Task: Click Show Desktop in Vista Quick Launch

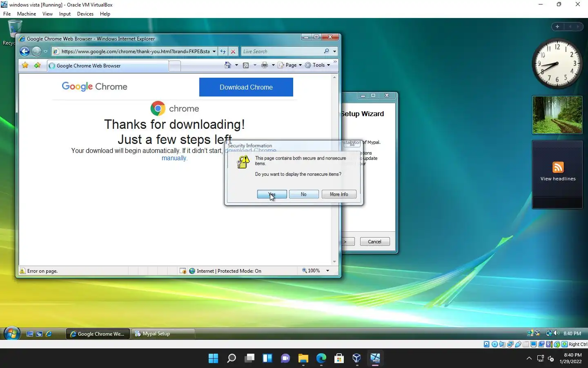Action: (x=30, y=334)
